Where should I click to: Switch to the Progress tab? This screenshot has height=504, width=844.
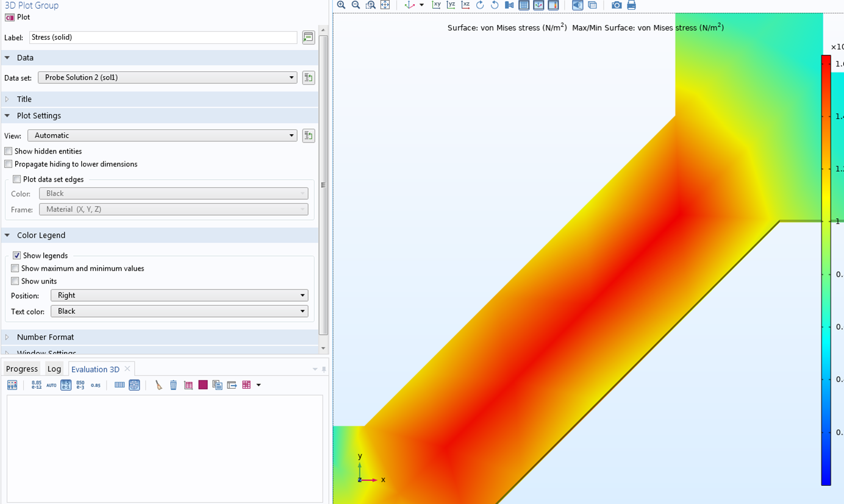[x=22, y=369]
